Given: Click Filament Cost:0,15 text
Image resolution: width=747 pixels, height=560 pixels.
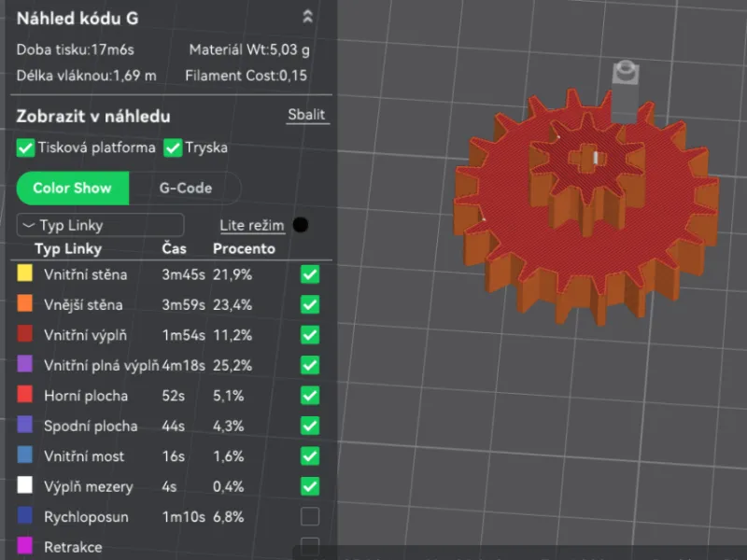Looking at the screenshot, I should [246, 76].
